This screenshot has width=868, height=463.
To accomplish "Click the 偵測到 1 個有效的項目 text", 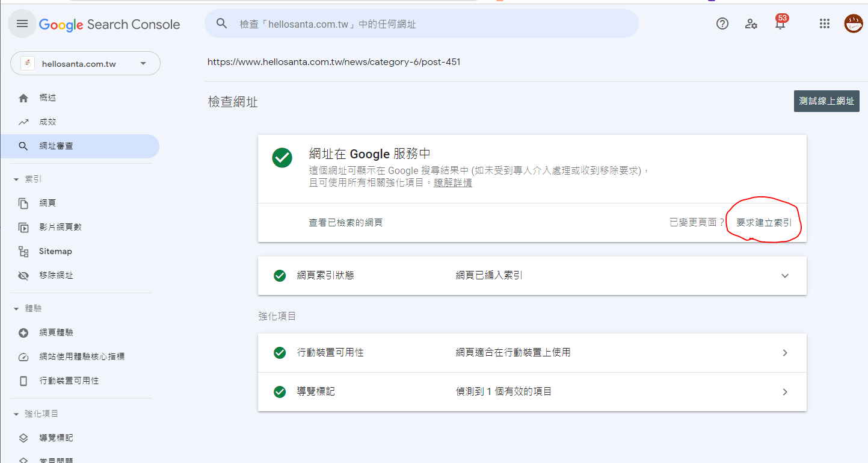I will tap(503, 392).
